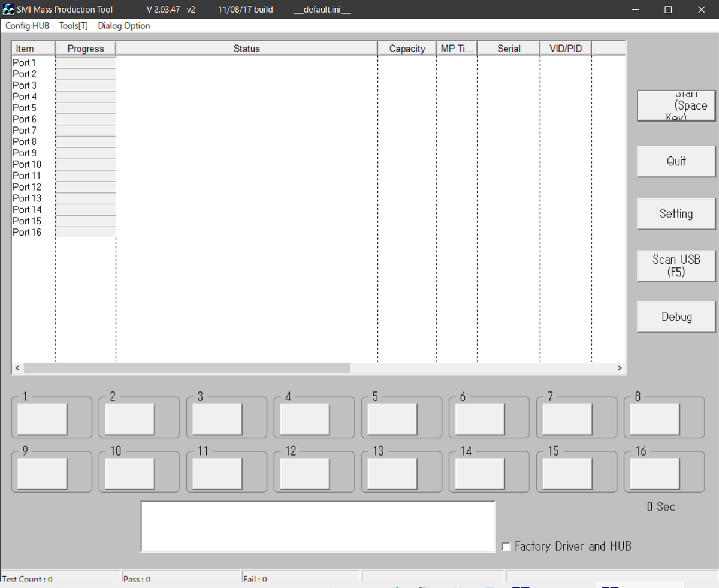Click the port 13 slot button

point(392,474)
